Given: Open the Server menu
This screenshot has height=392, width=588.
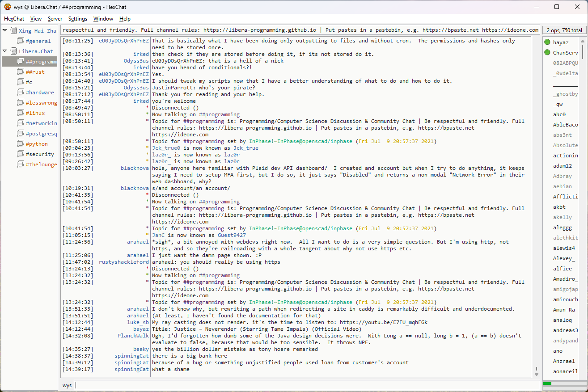Looking at the screenshot, I should 55,19.
